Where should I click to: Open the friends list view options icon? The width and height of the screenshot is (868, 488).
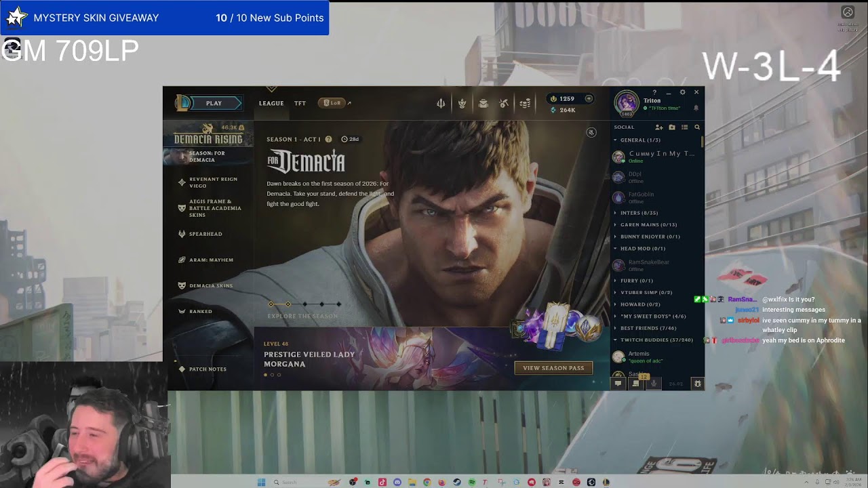[685, 127]
